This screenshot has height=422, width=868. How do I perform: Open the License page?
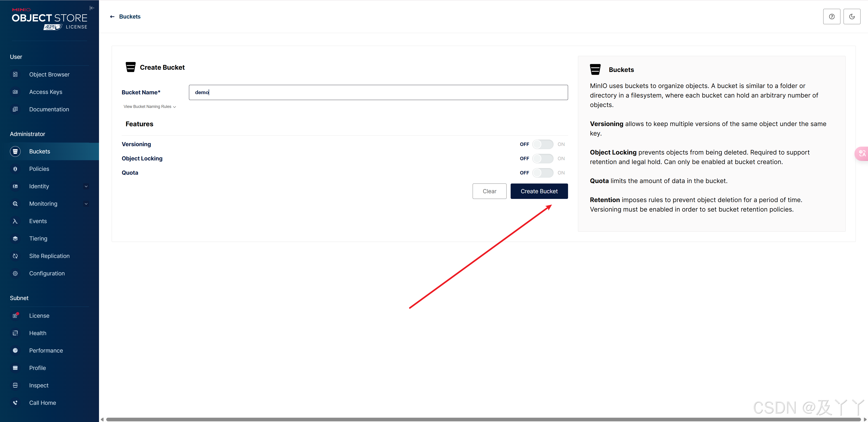pos(39,315)
